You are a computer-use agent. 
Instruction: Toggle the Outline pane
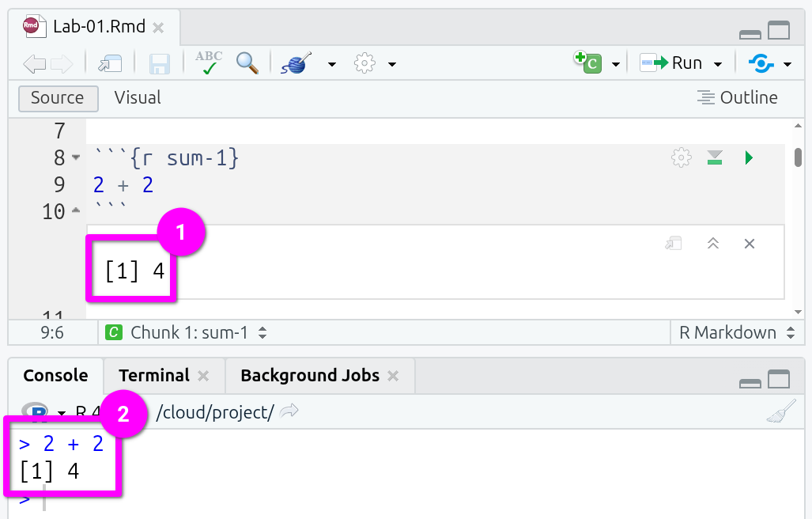click(737, 98)
